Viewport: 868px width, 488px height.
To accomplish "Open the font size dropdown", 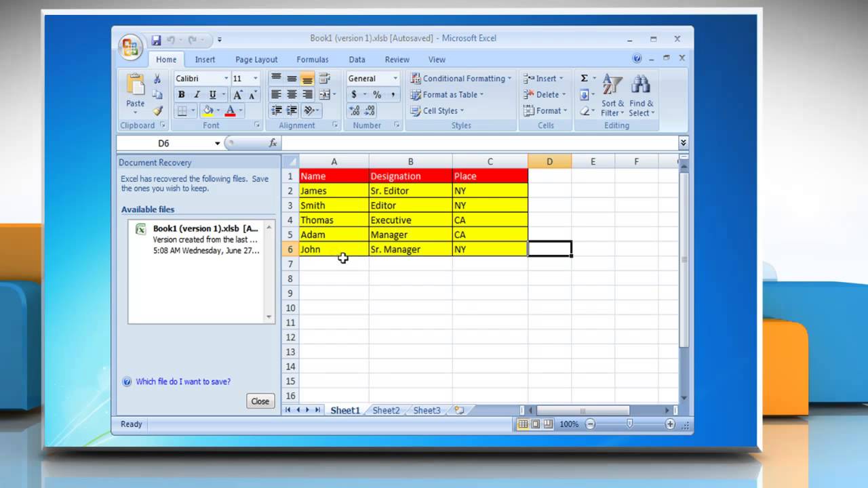I will [255, 79].
